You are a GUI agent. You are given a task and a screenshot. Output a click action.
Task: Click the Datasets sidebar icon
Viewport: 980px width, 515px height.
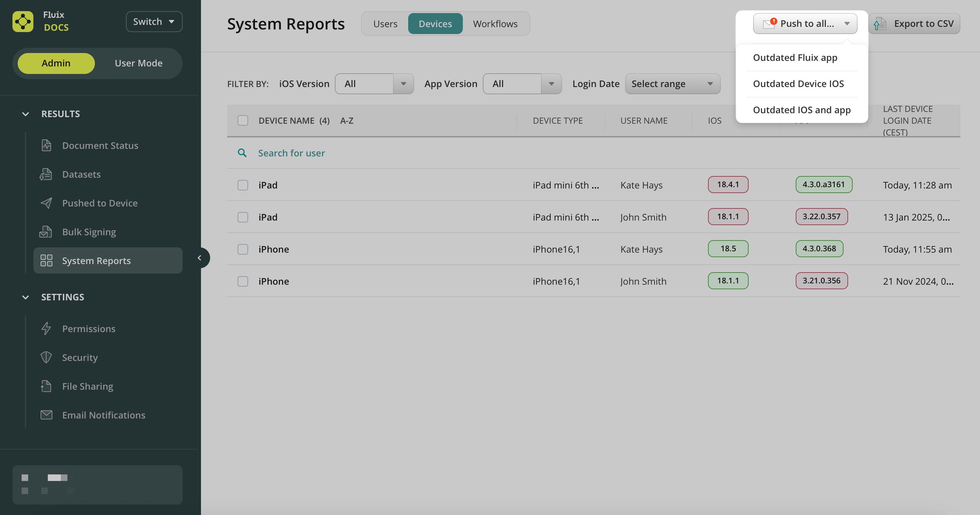click(46, 174)
